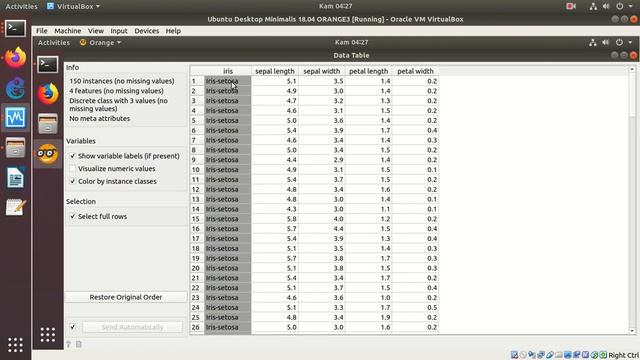The width and height of the screenshot is (640, 360).
Task: Launch Firefox in the guest VM dock
Action: 48,93
